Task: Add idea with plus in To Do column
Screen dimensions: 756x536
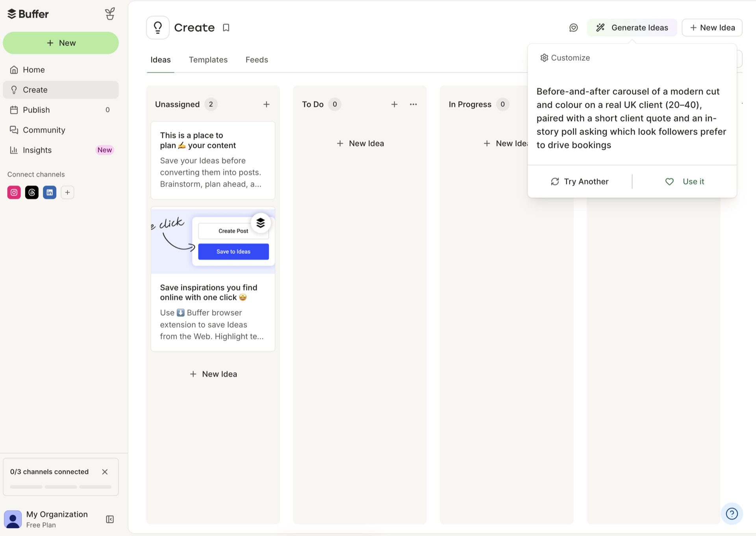Action: (395, 104)
